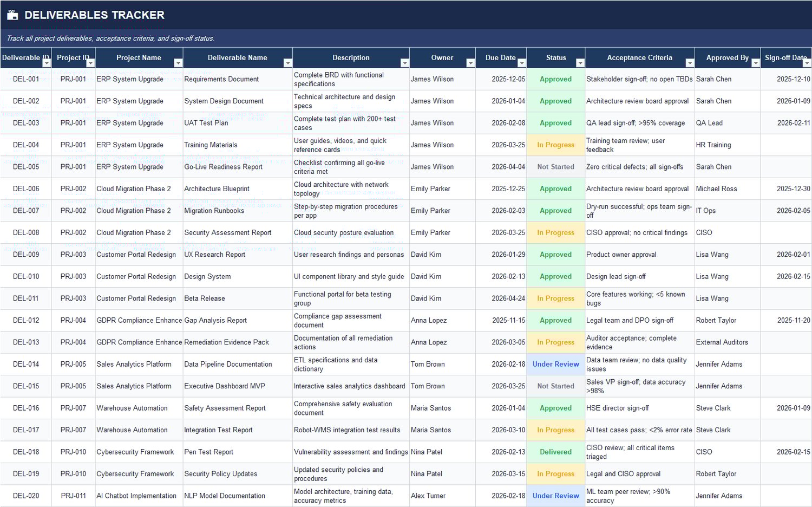
Task: Click the Delivered badge on DEL-018
Action: [x=555, y=452]
